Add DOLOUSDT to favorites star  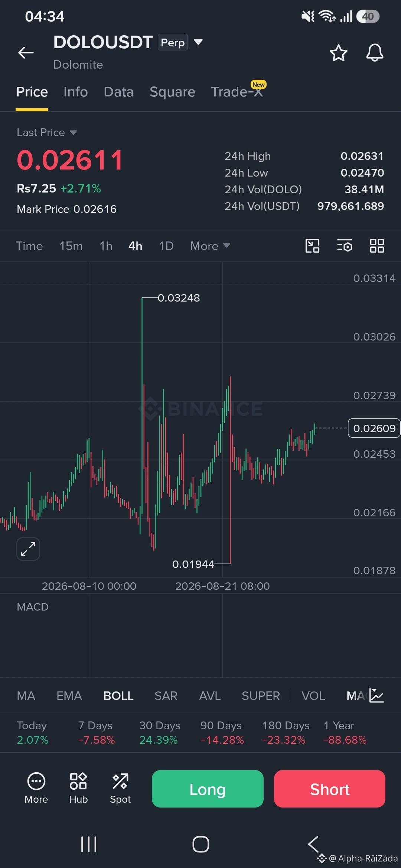pos(338,53)
